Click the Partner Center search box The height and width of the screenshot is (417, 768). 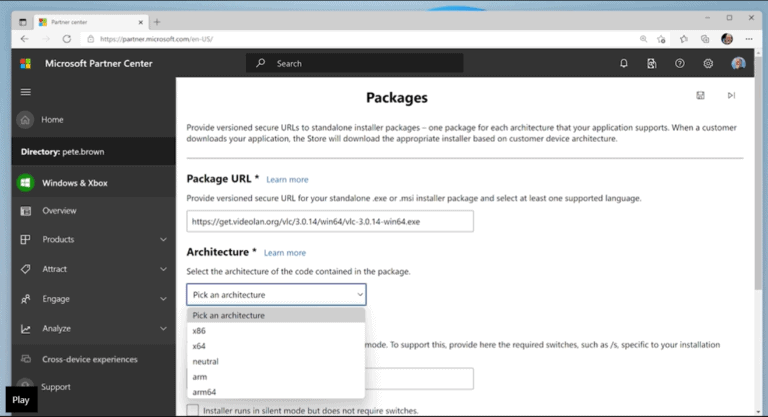[354, 63]
